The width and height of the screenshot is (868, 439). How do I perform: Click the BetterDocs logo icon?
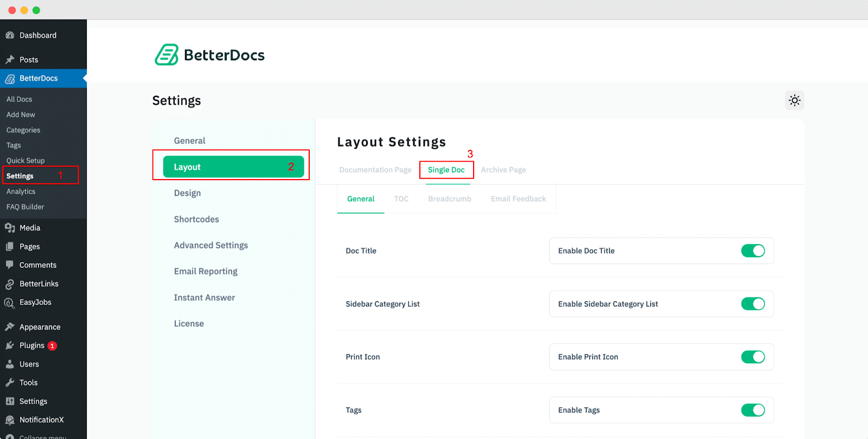tap(167, 55)
